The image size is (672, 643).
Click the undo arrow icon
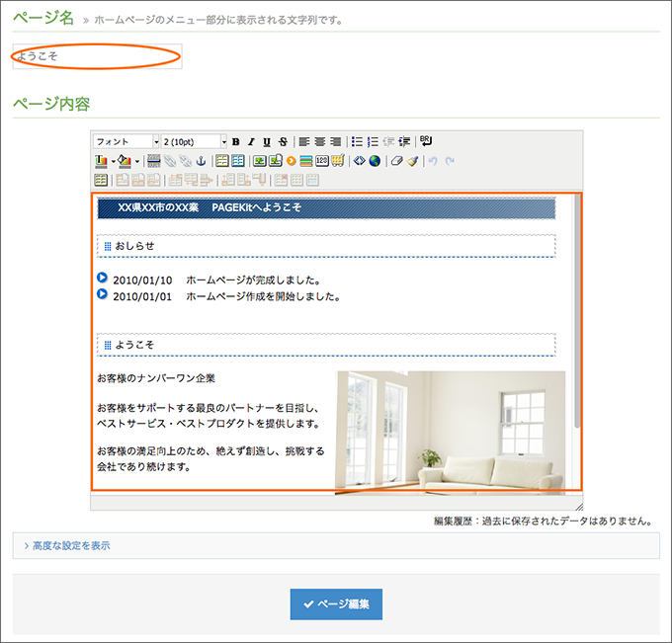[433, 161]
